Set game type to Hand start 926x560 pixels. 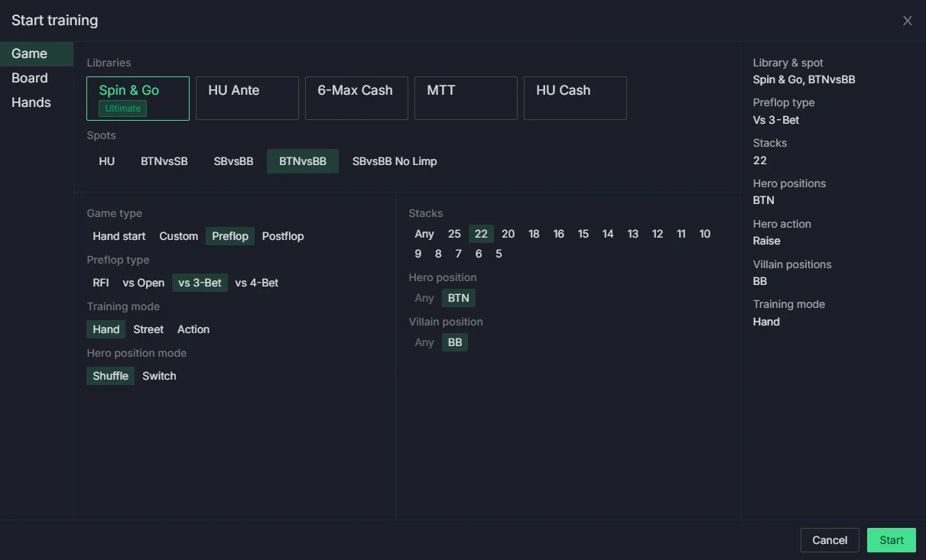point(119,236)
